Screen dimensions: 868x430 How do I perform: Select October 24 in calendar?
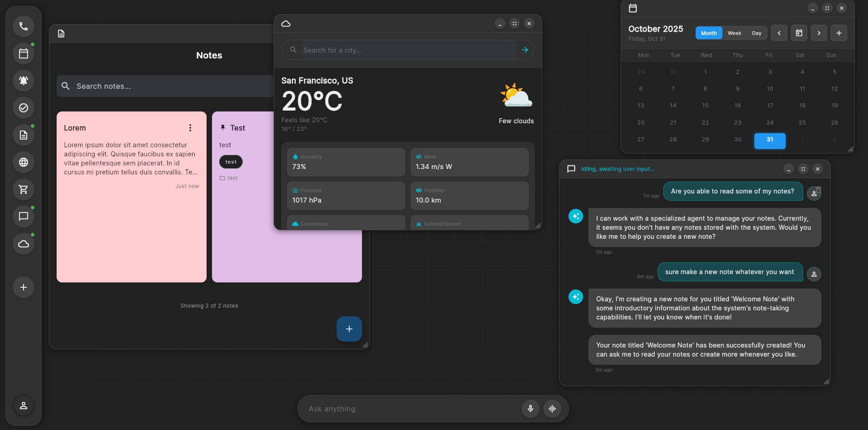[770, 123]
